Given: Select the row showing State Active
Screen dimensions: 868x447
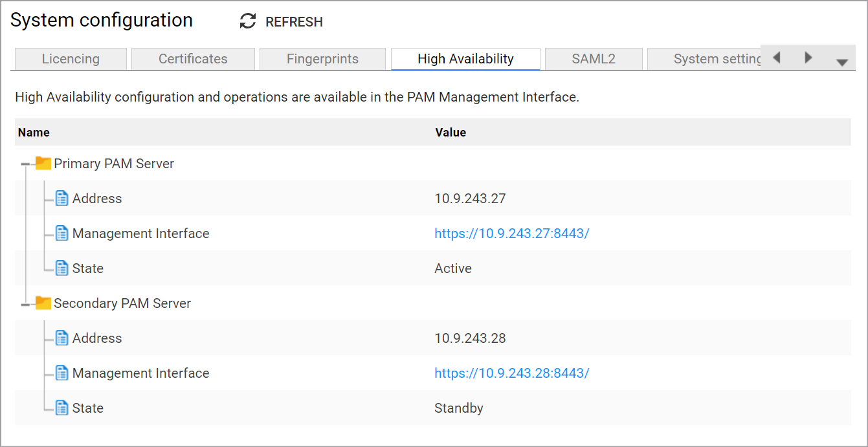Looking at the screenshot, I should [x=434, y=268].
